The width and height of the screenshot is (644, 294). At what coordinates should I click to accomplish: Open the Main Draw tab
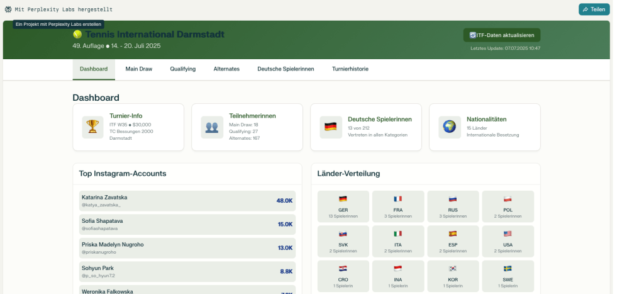click(x=138, y=69)
